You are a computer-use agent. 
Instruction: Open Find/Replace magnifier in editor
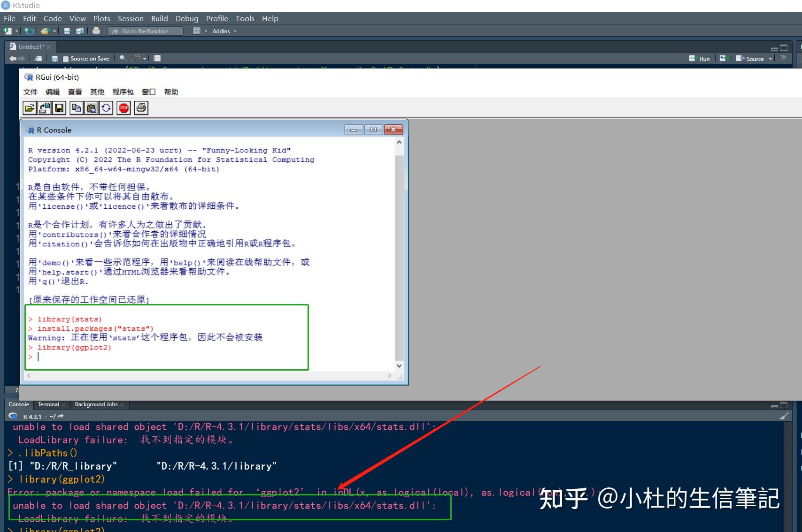tap(123, 58)
